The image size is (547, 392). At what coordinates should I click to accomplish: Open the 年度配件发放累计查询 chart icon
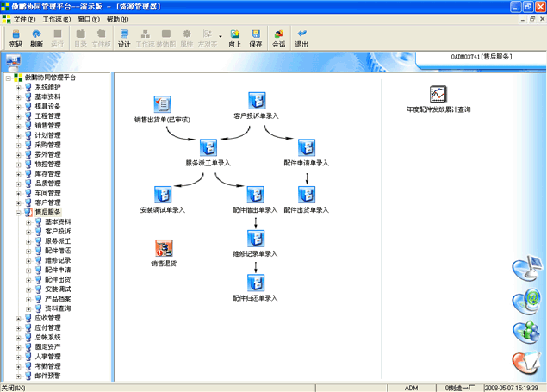(x=438, y=94)
